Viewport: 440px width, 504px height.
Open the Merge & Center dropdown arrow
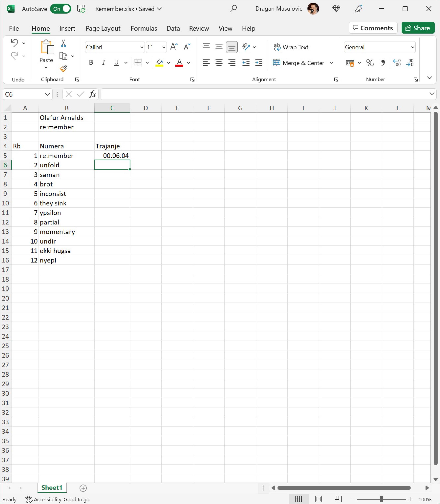point(331,63)
